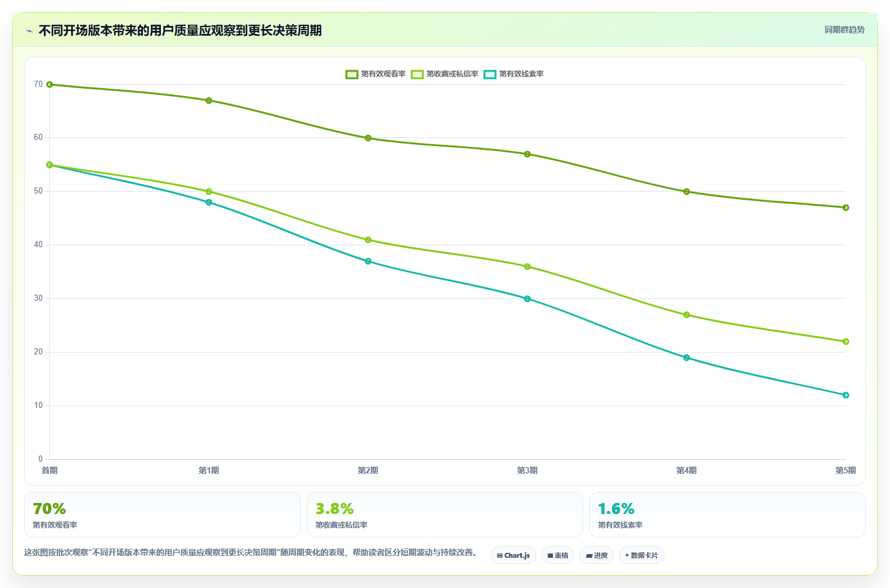Click the y-axis value 40

[38, 245]
